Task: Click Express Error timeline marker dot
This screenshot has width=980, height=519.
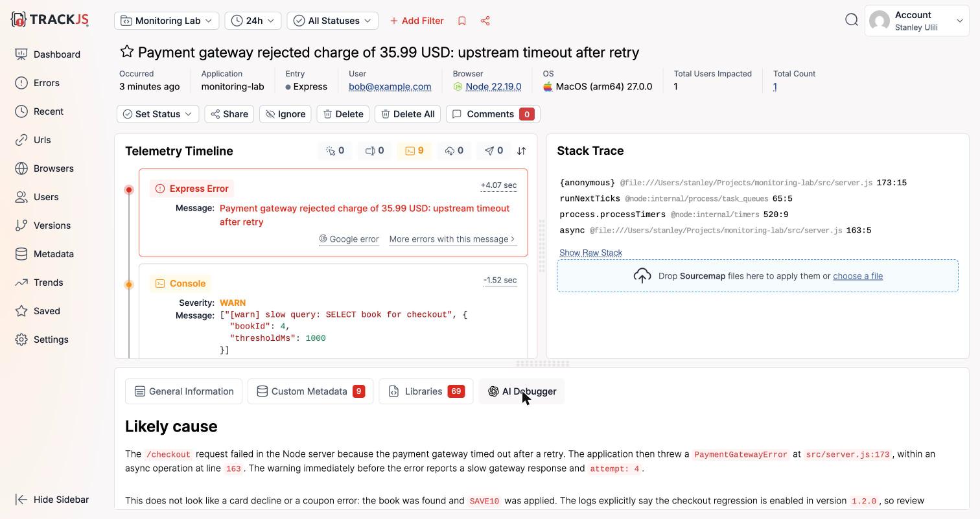Action: pyautogui.click(x=129, y=190)
